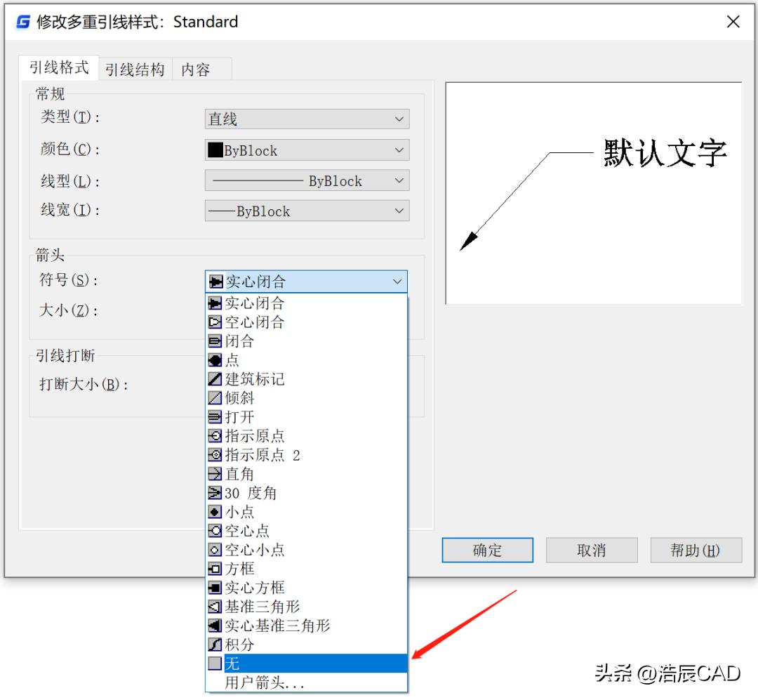This screenshot has width=758, height=700.
Task: Open help via the 帮助 button
Action: click(x=696, y=550)
